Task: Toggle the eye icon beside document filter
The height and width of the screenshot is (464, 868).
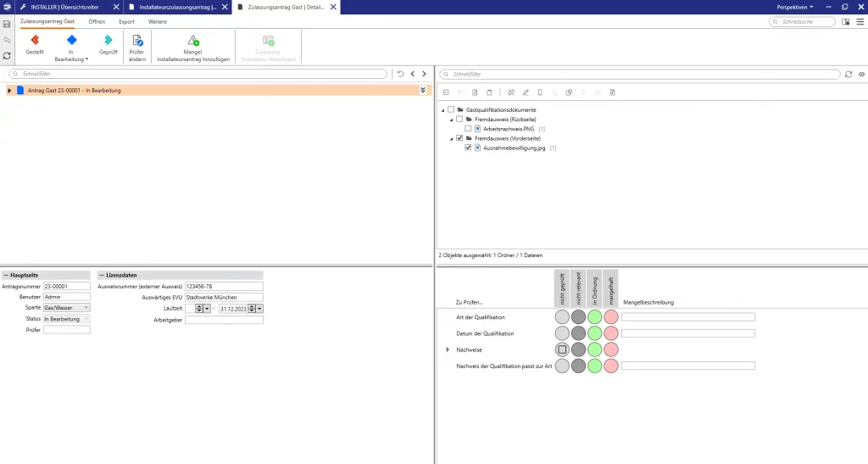Action: pyautogui.click(x=860, y=75)
